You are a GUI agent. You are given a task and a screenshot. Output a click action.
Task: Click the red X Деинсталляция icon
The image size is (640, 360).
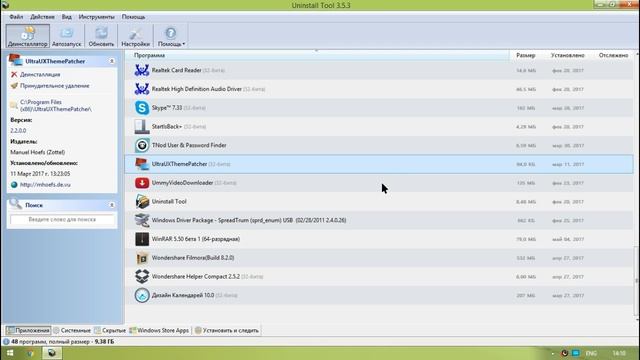click(x=14, y=74)
